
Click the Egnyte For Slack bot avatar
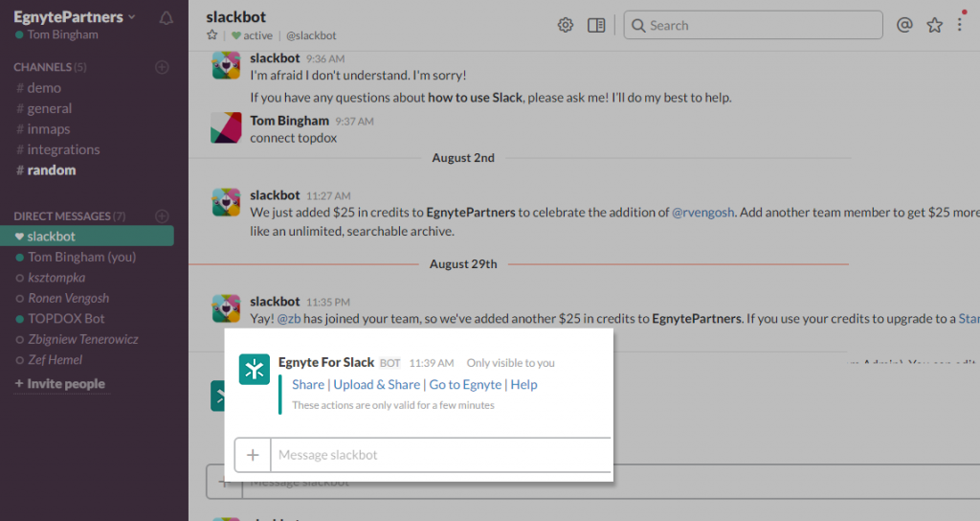[254, 370]
